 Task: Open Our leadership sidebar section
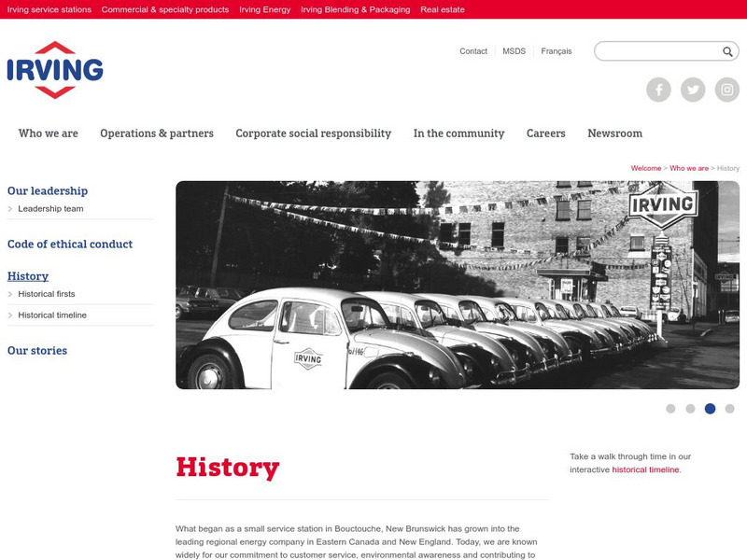48,191
